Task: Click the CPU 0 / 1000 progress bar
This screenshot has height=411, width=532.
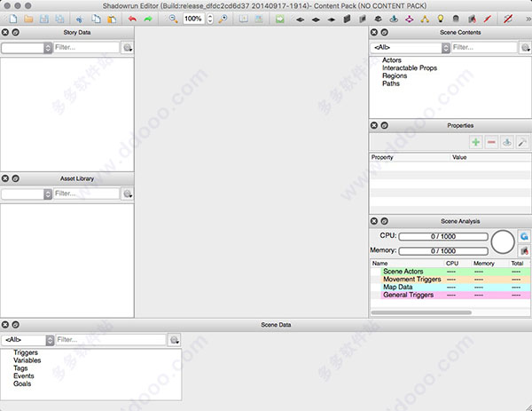Action: tap(443, 236)
